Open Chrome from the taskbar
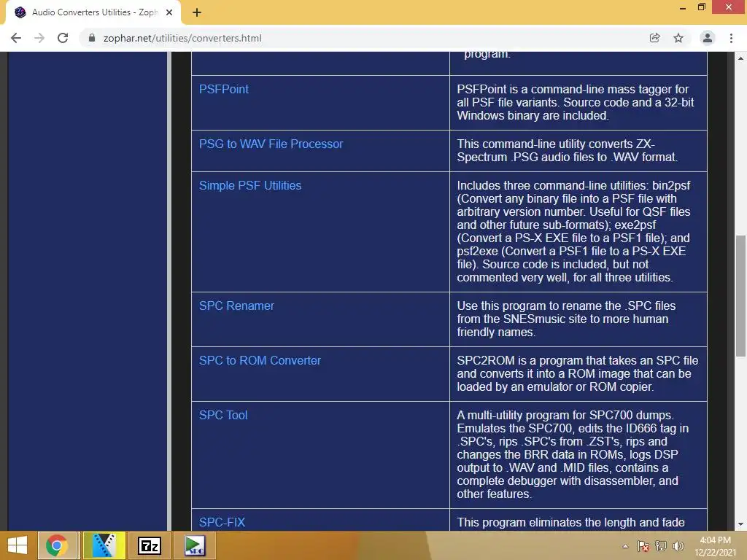 coord(57,545)
